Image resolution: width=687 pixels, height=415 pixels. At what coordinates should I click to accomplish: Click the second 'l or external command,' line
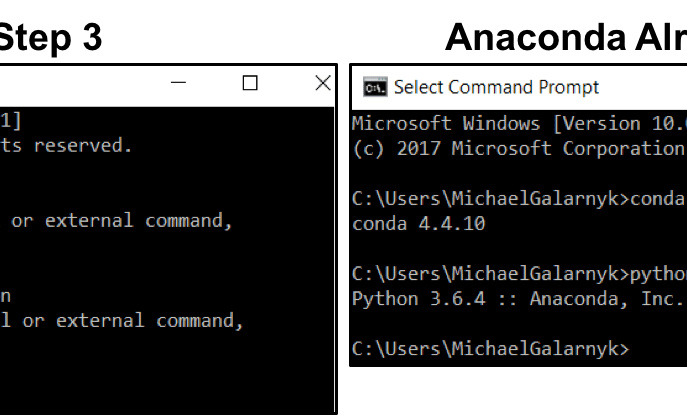[121, 321]
